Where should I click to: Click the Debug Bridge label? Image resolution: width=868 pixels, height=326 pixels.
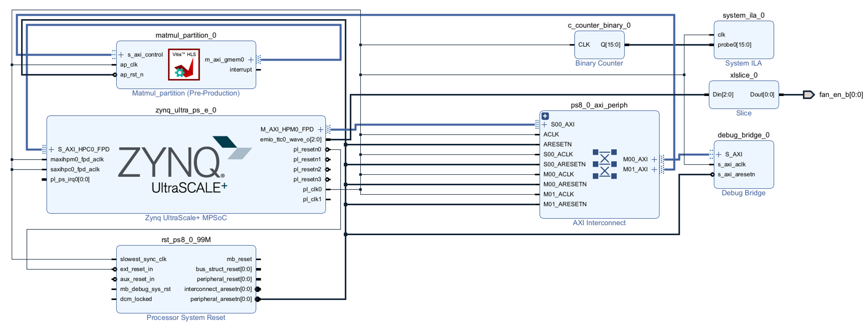pyautogui.click(x=743, y=193)
